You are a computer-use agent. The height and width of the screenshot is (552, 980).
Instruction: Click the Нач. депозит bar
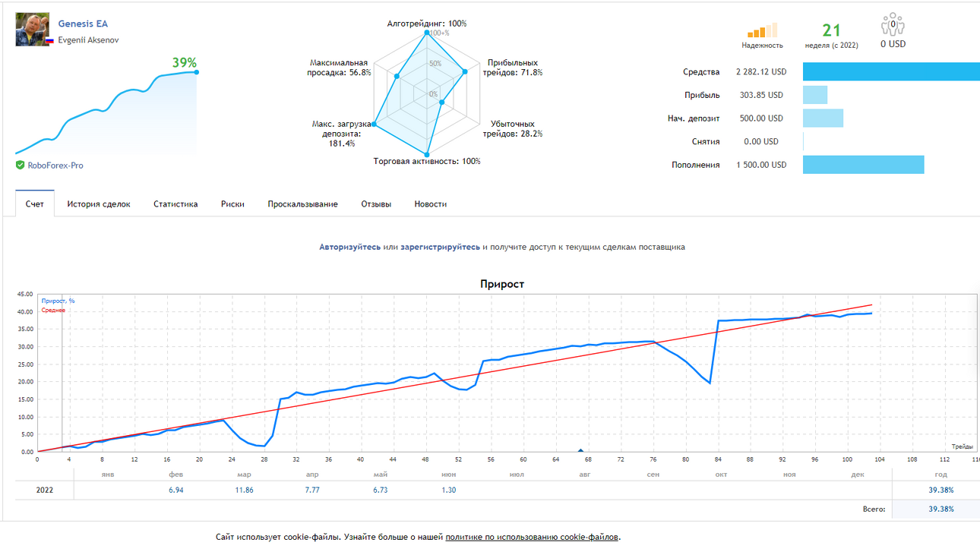823,118
